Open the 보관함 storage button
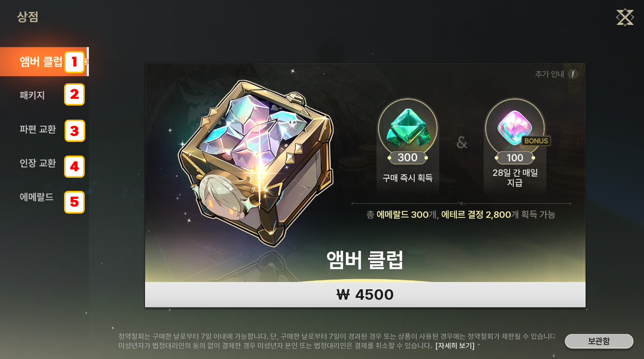This screenshot has width=644, height=359. pos(599,341)
